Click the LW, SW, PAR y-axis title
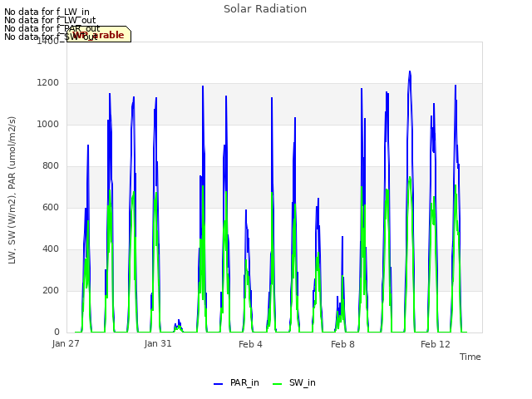The width and height of the screenshot is (532, 399). pyautogui.click(x=12, y=190)
